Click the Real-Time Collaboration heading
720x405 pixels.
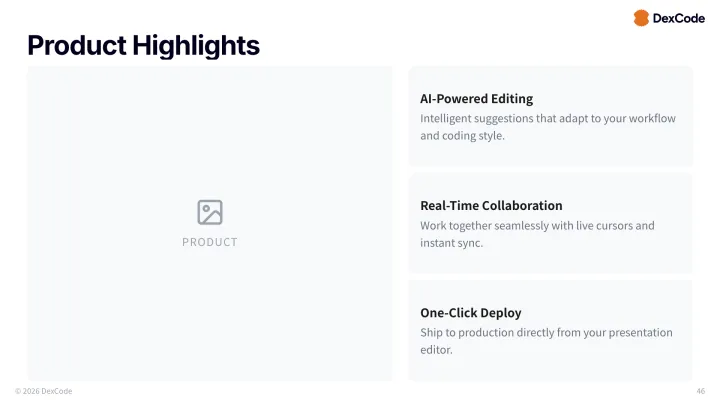point(491,206)
